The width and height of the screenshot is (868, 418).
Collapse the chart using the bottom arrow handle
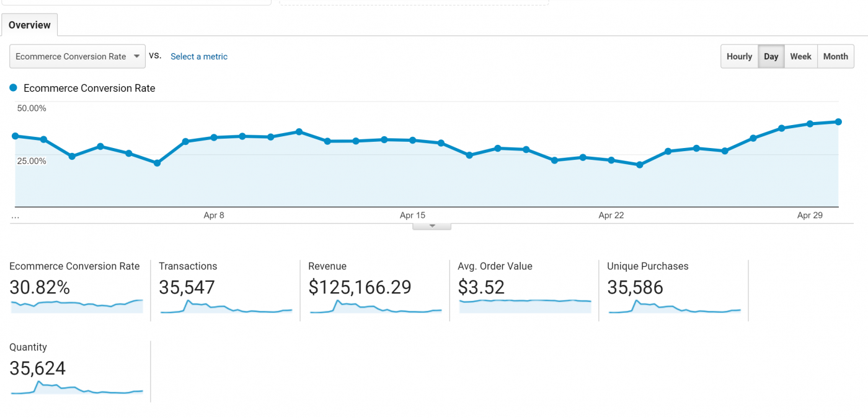coord(432,226)
